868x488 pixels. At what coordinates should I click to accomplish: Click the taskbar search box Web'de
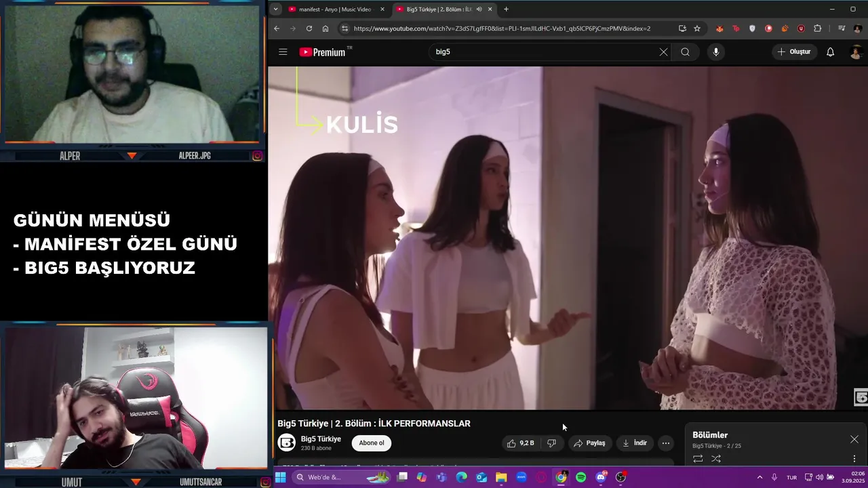click(x=342, y=477)
